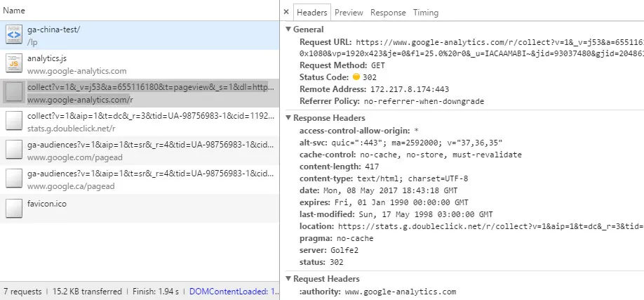The height and width of the screenshot is (300, 644).
Task: Click the Request Method GET value
Action: (x=378, y=65)
